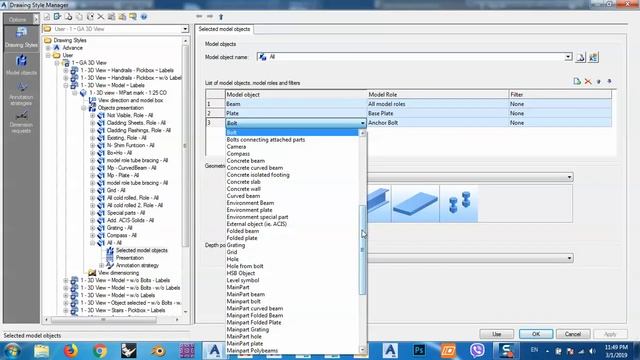Open the Model object name dropdown

coord(568,57)
